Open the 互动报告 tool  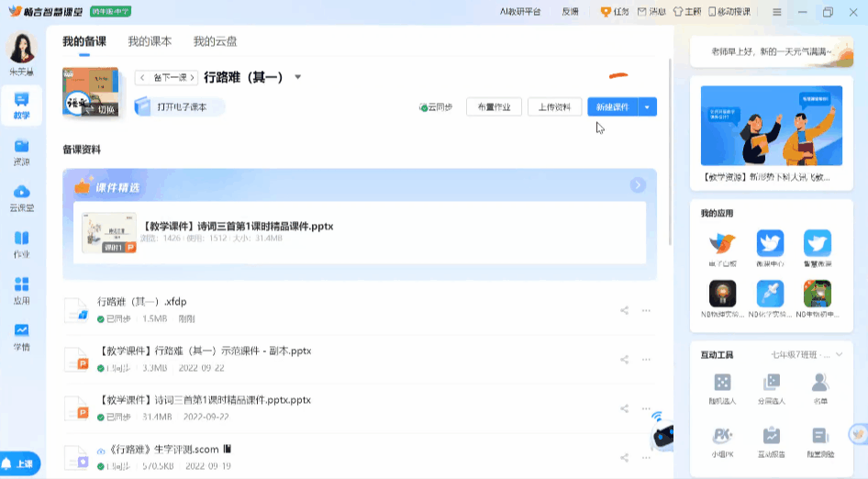click(771, 440)
